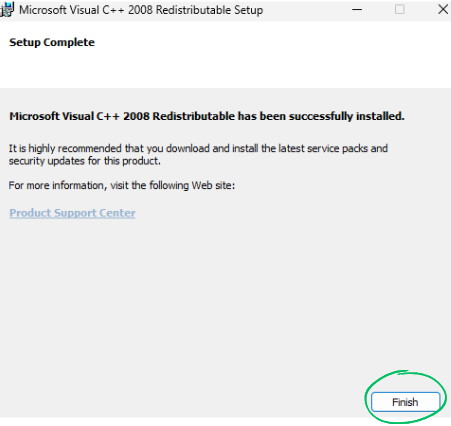This screenshot has height=426, width=451.
Task: Click the word 'Redistributable' in bold message
Action: pyautogui.click(x=194, y=116)
